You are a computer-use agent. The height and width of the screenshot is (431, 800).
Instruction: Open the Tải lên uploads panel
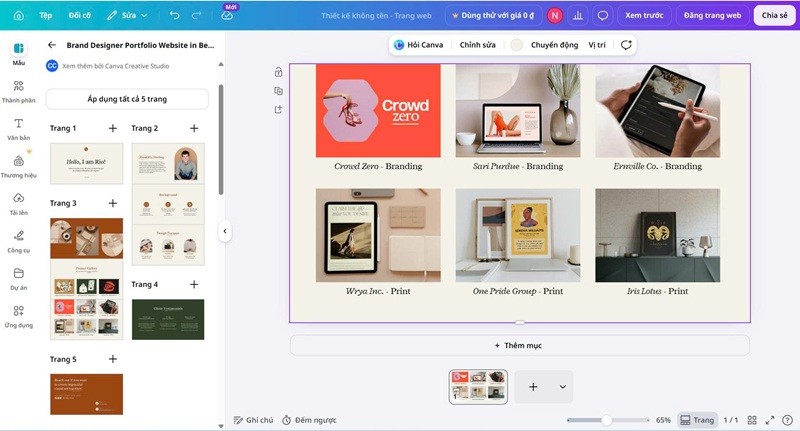point(19,204)
